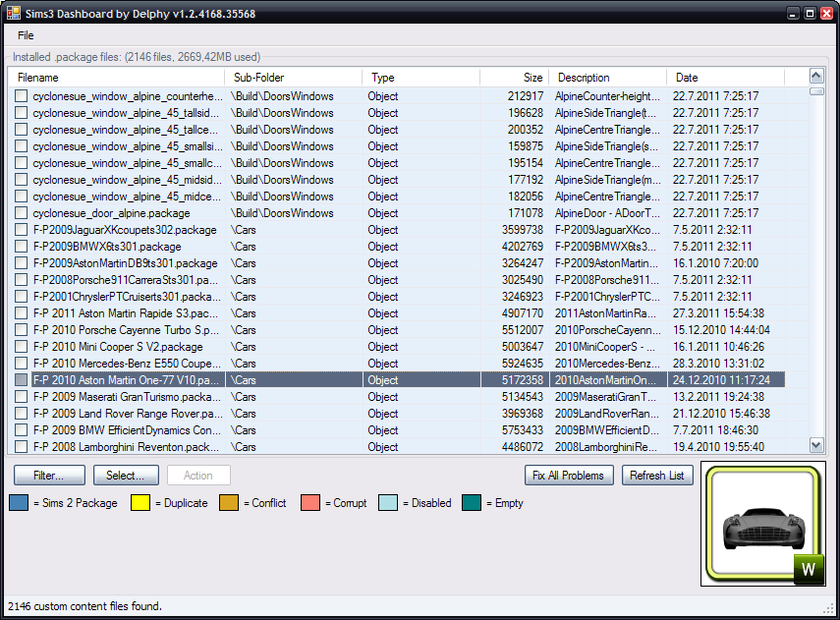Open the File menu
The image size is (840, 620).
coord(26,35)
